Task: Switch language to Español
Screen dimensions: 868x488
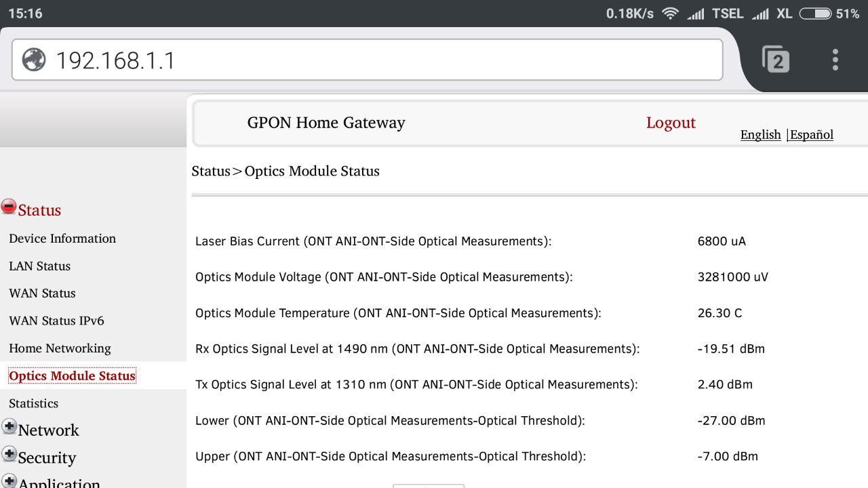Action: [812, 134]
